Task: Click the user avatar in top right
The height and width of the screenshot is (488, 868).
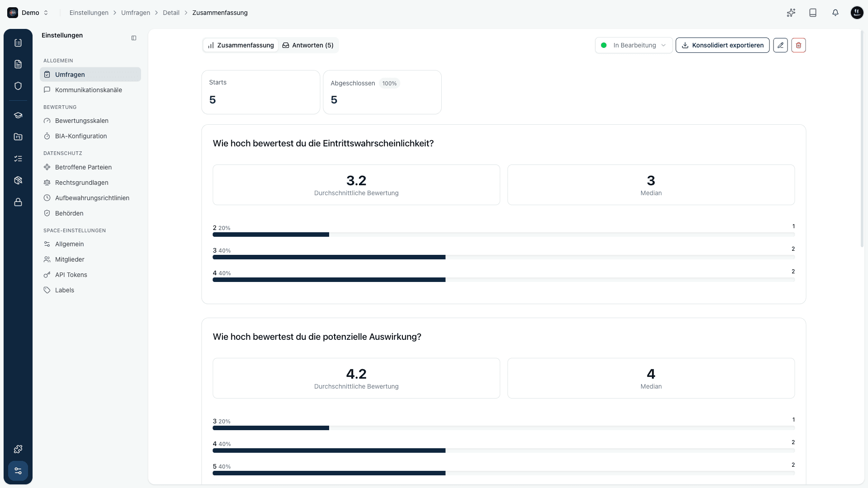Action: click(857, 13)
